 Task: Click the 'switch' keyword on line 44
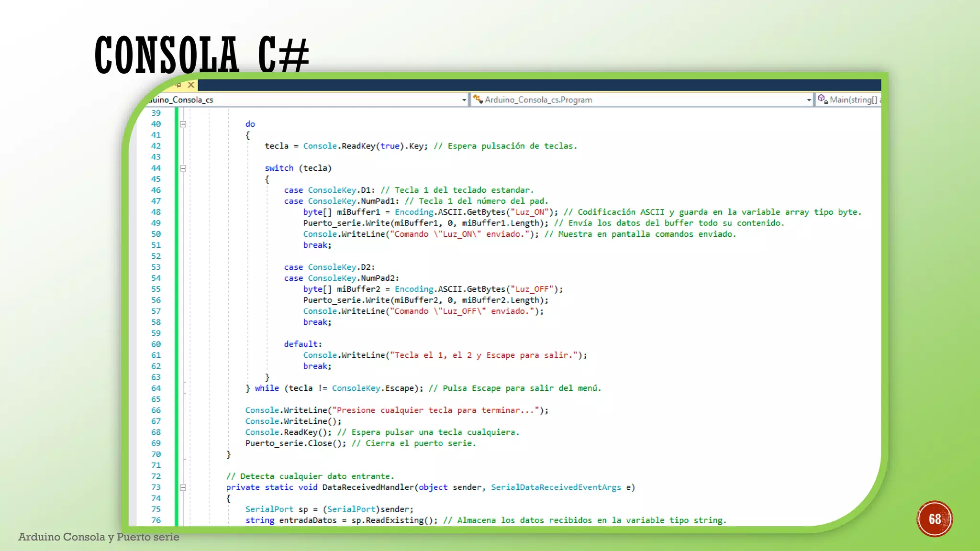(279, 168)
